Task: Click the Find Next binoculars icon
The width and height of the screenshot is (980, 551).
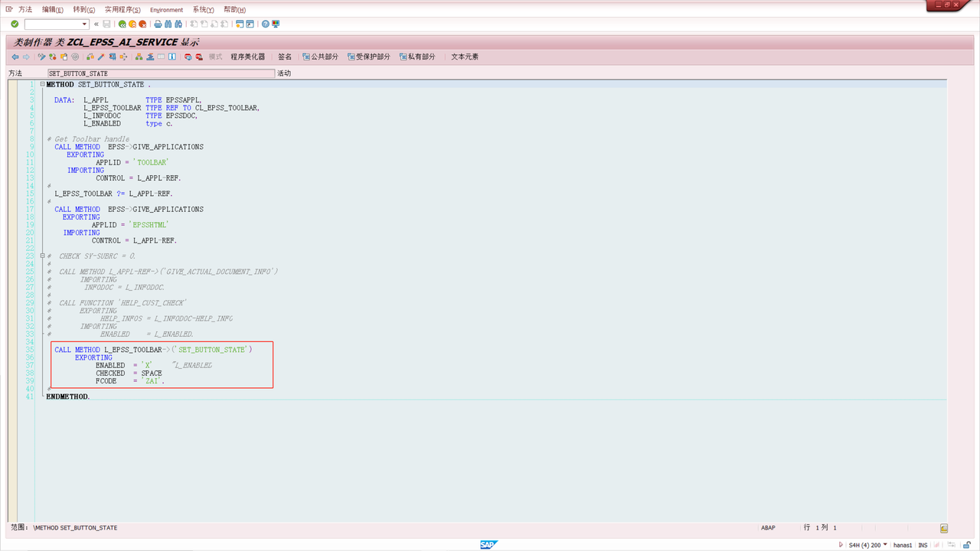Action: (x=178, y=24)
